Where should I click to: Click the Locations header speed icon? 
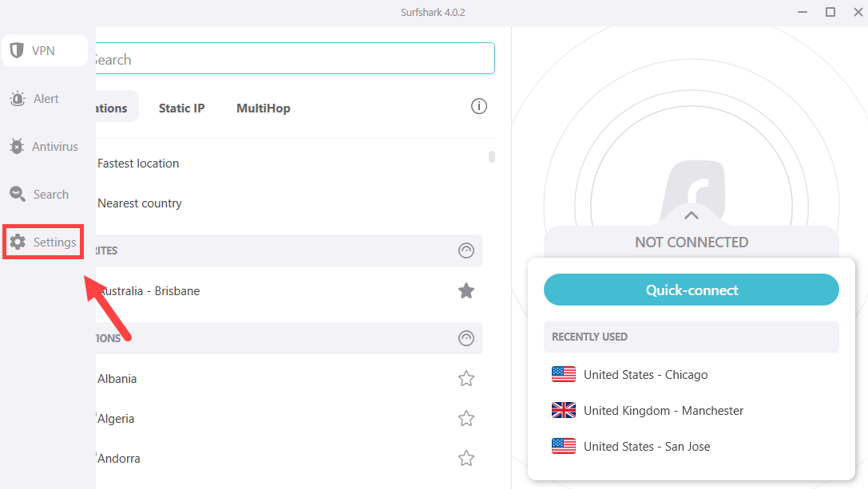(x=466, y=338)
